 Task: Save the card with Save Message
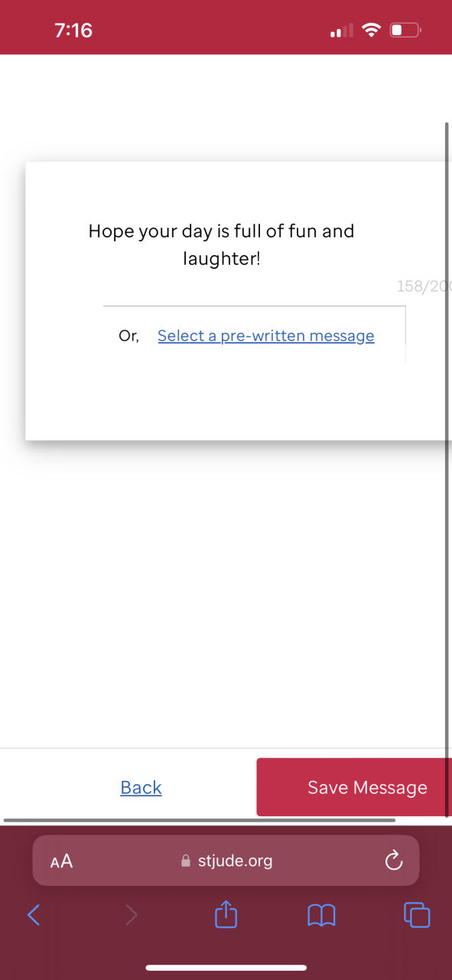(x=353, y=787)
